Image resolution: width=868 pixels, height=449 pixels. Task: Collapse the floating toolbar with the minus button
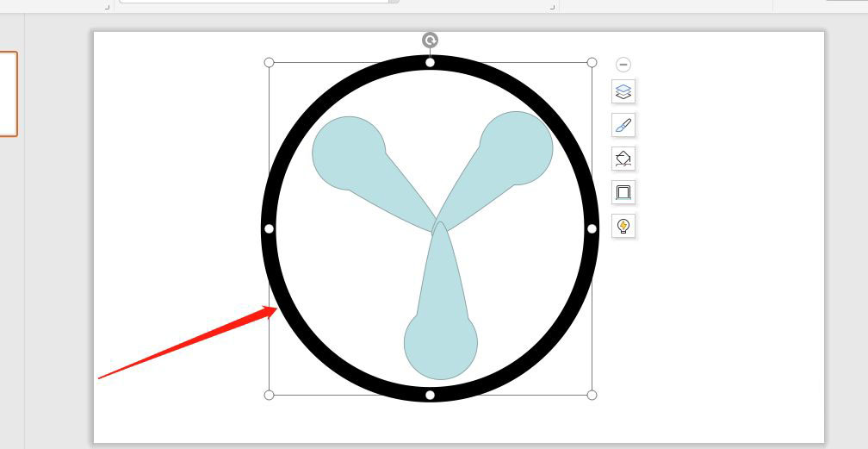623,65
